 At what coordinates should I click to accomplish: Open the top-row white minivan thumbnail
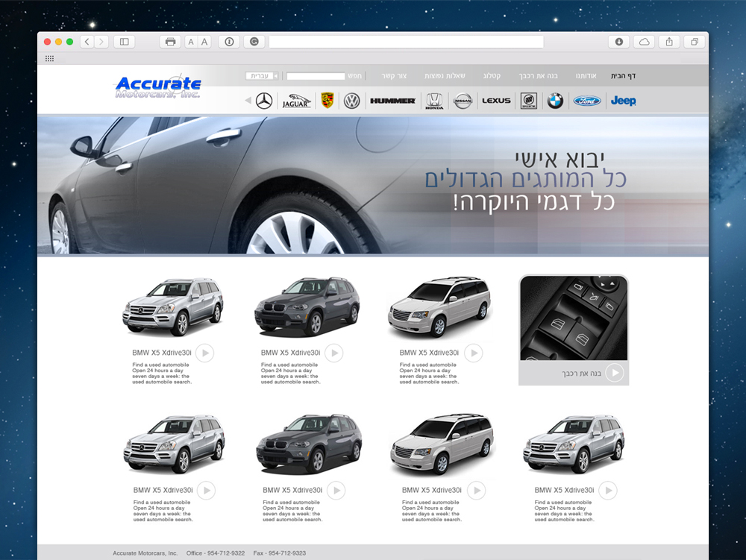(439, 307)
